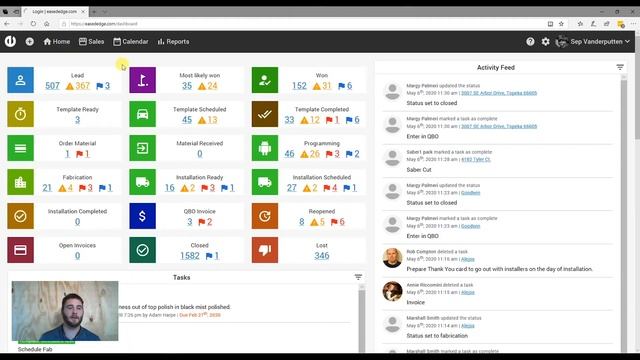Viewport: 640px width, 360px height.
Task: Open the 152 Won count link
Action: click(299, 86)
